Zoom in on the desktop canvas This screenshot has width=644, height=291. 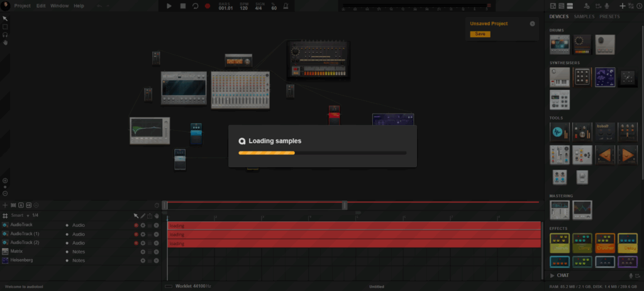click(5, 180)
